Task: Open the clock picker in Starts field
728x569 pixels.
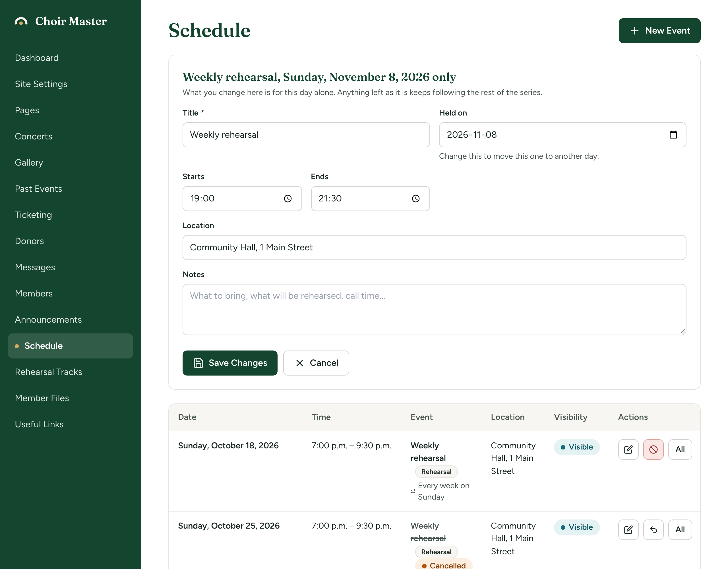Action: [x=287, y=199]
